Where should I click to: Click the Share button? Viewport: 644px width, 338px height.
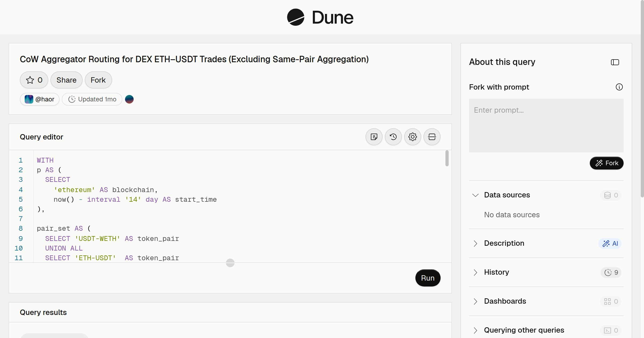tap(67, 80)
